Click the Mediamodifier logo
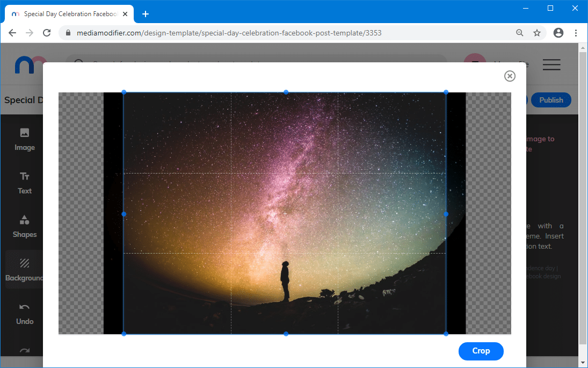This screenshot has width=588, height=368. click(30, 64)
